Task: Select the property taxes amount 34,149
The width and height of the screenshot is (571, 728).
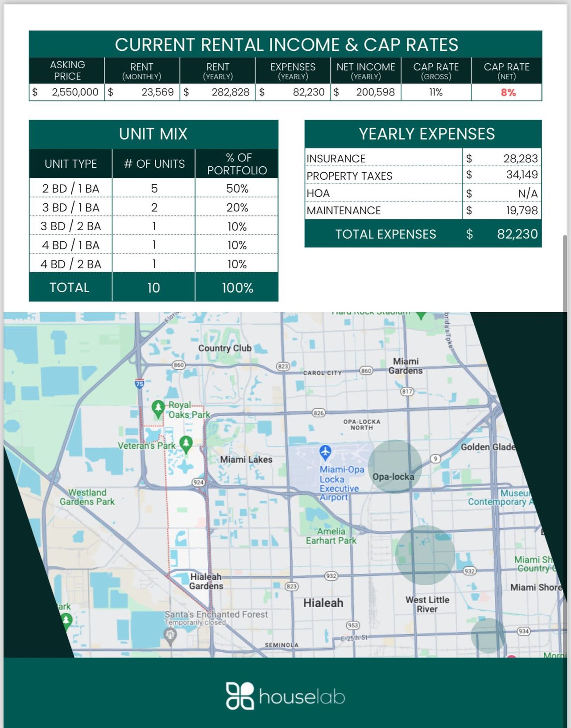Action: click(522, 174)
